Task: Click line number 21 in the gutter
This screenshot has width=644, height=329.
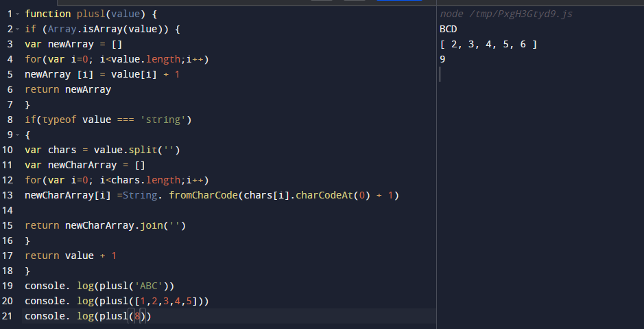Action: click(8, 316)
